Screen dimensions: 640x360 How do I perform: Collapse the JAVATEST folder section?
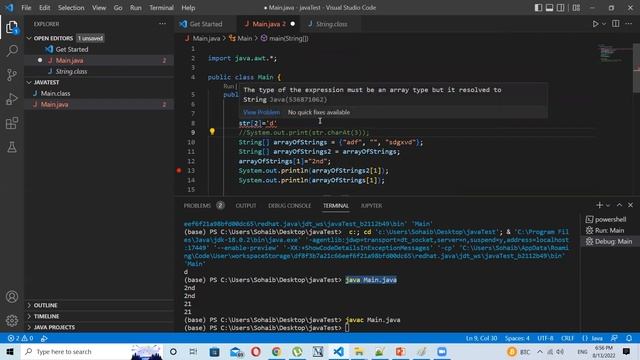tap(46, 82)
